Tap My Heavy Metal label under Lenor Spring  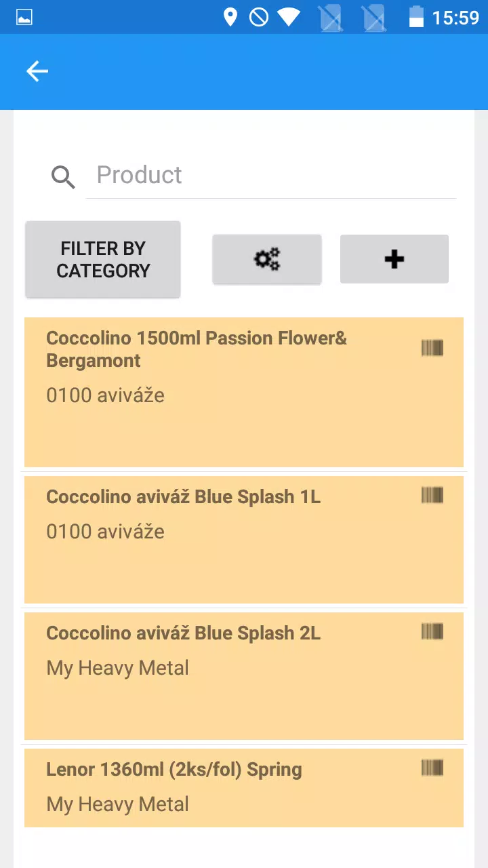(117, 805)
